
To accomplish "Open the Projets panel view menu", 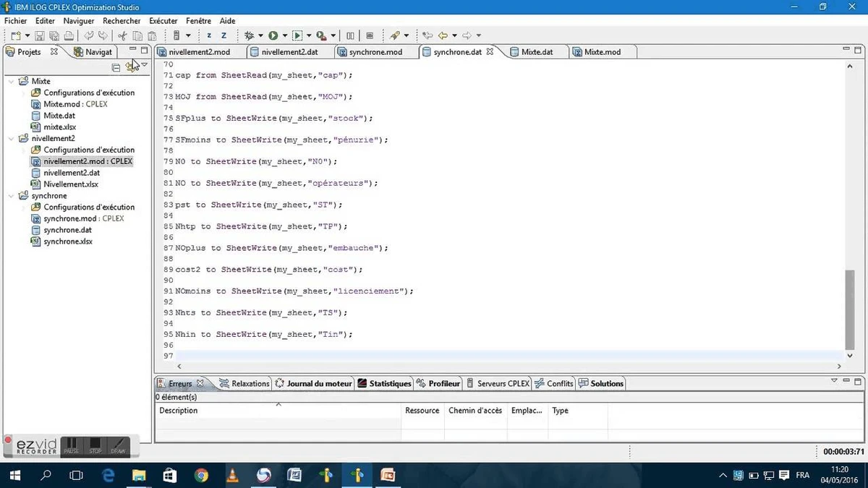I will point(145,65).
